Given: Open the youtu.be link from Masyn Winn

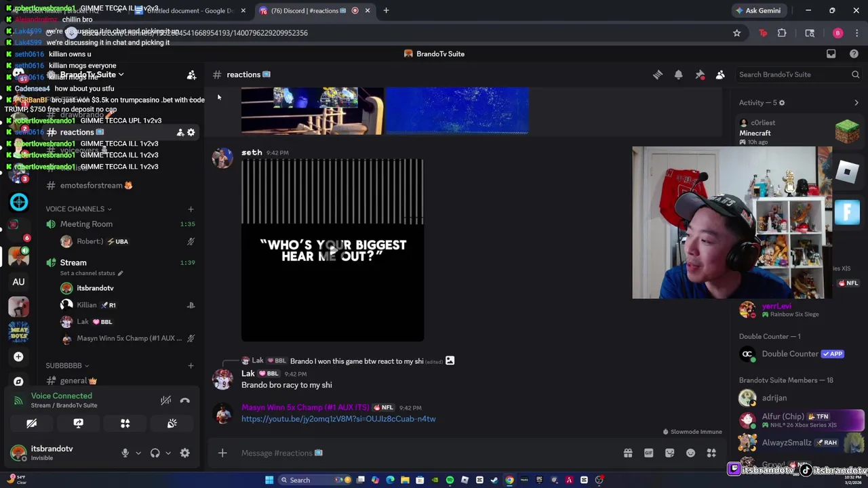Looking at the screenshot, I should pyautogui.click(x=338, y=419).
